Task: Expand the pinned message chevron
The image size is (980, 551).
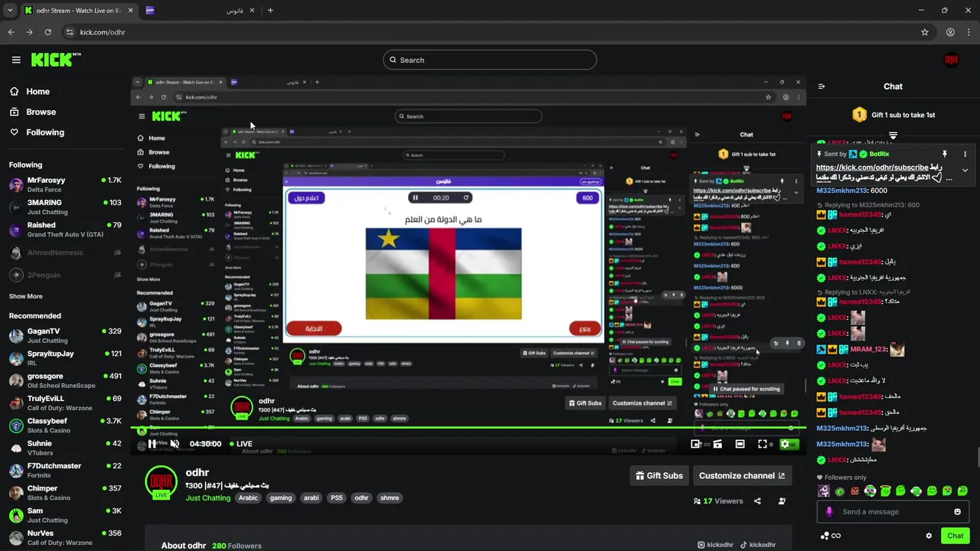Action: 965,170
